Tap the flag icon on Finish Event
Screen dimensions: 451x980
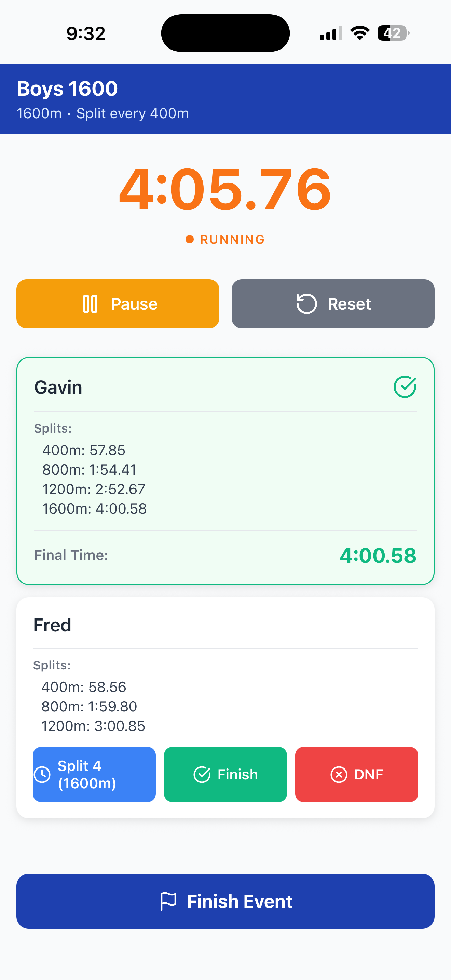[x=168, y=901]
